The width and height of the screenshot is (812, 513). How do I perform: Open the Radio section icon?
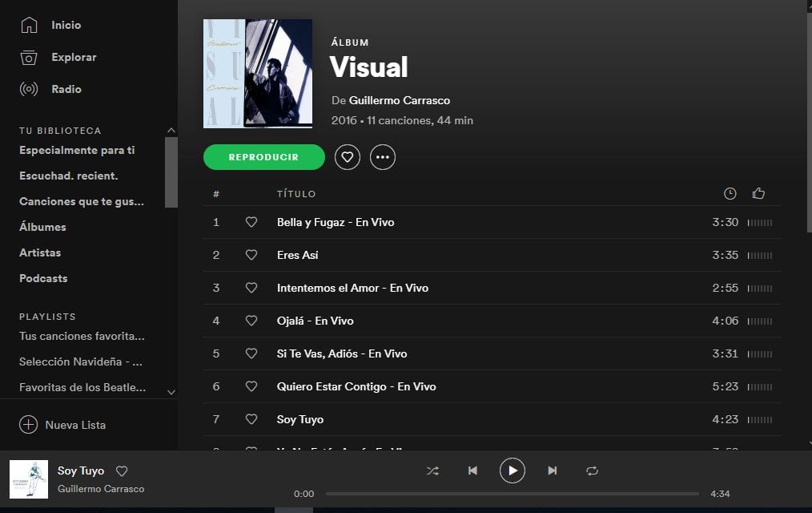pos(27,89)
